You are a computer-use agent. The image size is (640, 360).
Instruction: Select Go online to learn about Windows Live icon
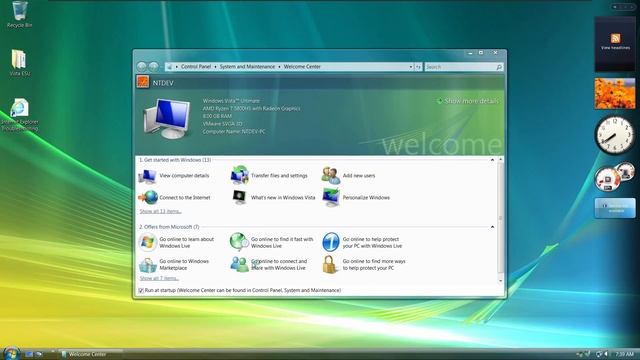(x=147, y=242)
